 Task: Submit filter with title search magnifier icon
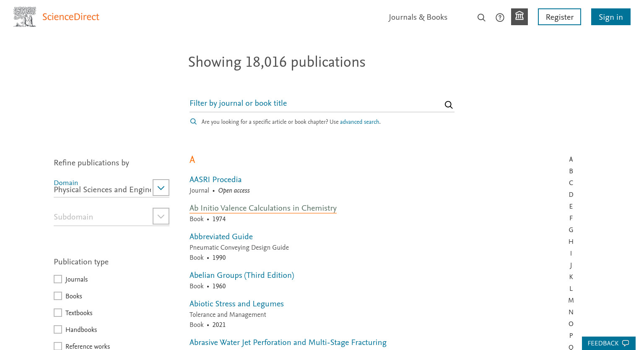[449, 104]
